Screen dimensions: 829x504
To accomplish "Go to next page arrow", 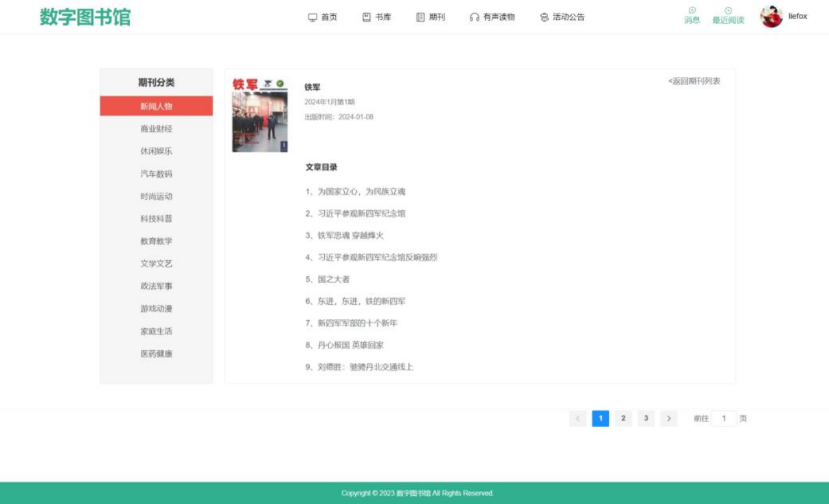I will tap(668, 418).
